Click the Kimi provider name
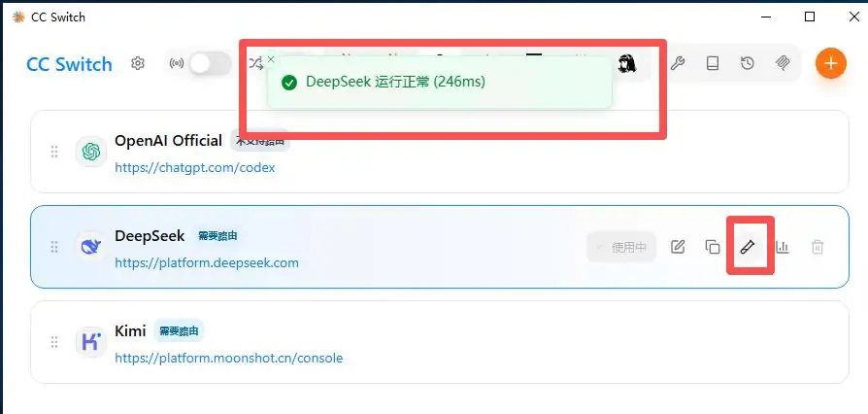The image size is (868, 414). tap(130, 331)
